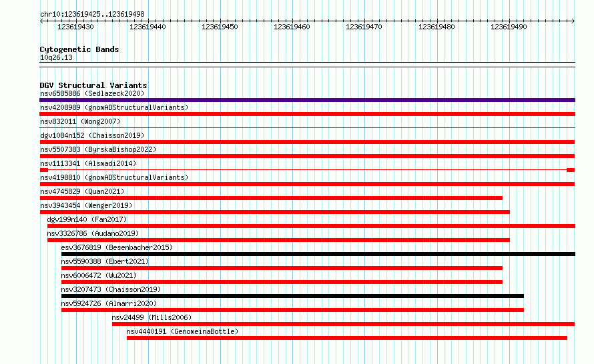Click the red bar under nsv4745829 (Quan2021)

pos(271,198)
